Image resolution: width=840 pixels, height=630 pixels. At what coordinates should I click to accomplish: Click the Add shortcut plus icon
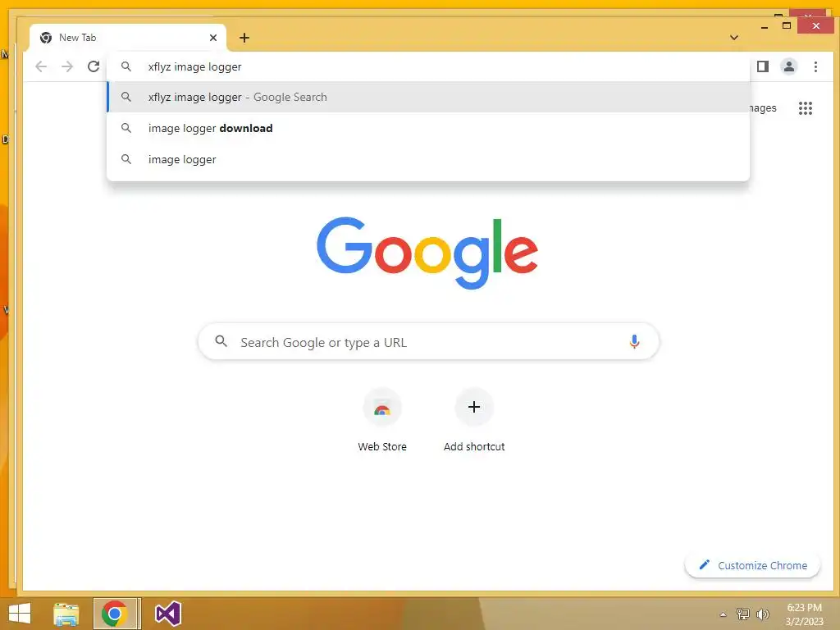pyautogui.click(x=474, y=407)
